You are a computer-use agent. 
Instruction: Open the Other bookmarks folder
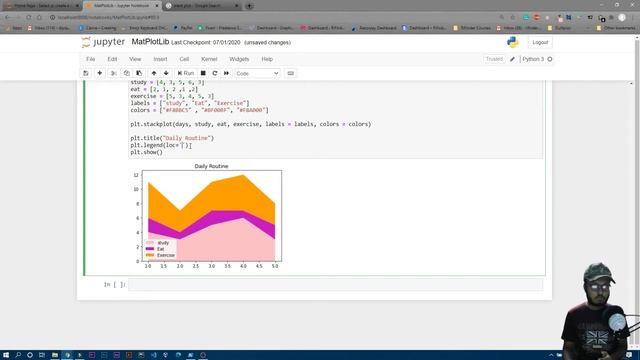tap(616, 28)
